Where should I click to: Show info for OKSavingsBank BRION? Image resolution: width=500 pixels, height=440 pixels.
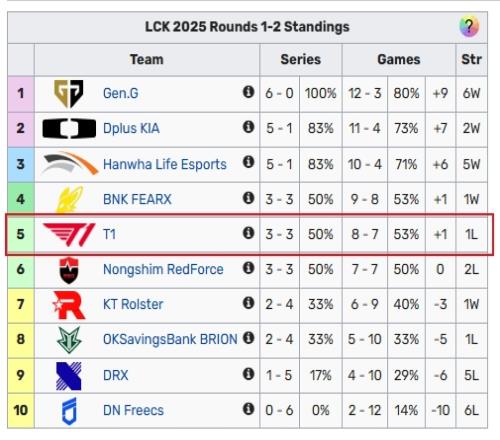(248, 338)
